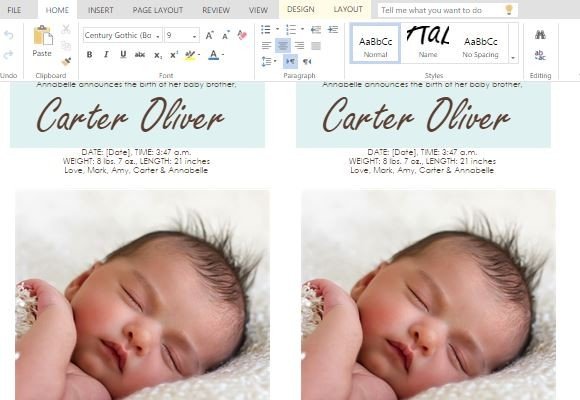Viewport: 580px width, 400px height.
Task: Click the Replace icon in Editing
Action: 540,56
